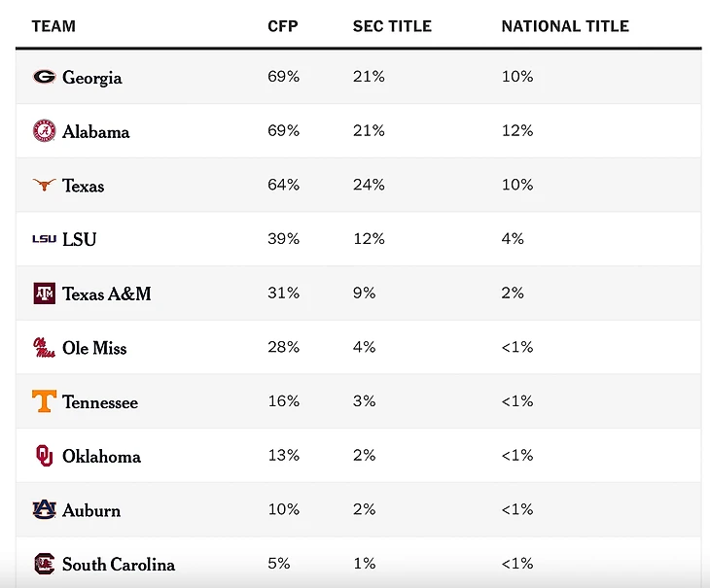
Task: Click the TEAM column header
Action: pyautogui.click(x=53, y=26)
